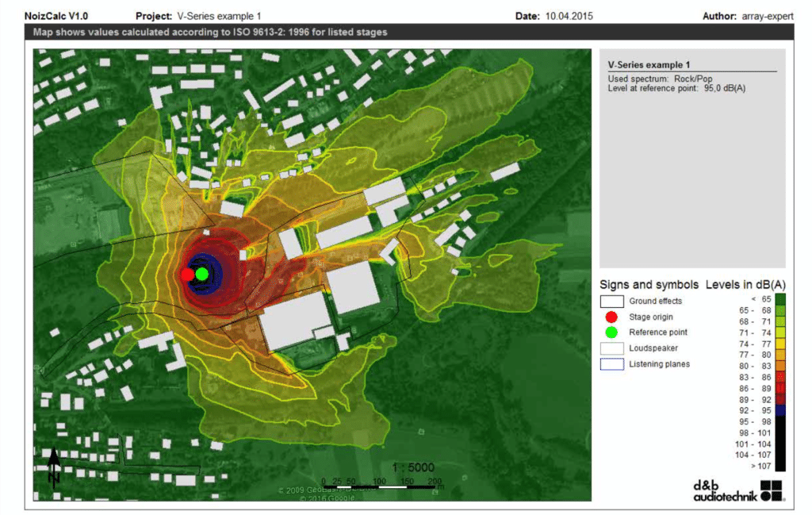
Task: Click the green reference point marker on map
Action: (x=201, y=274)
